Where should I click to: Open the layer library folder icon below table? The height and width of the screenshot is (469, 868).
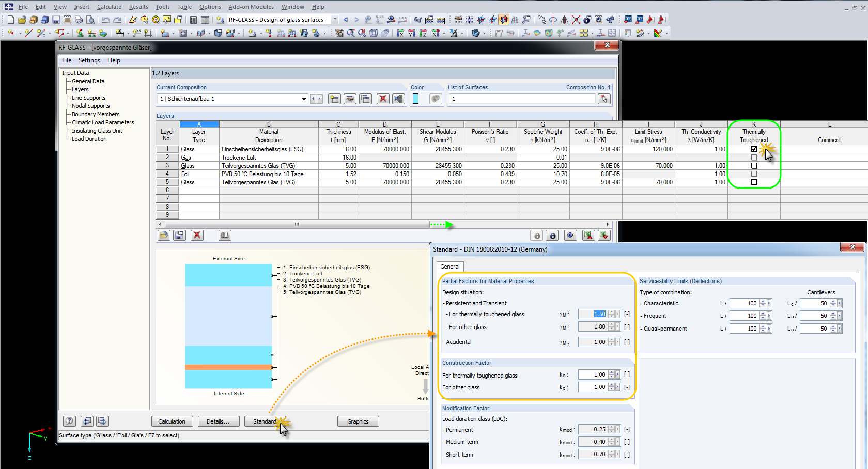(164, 235)
